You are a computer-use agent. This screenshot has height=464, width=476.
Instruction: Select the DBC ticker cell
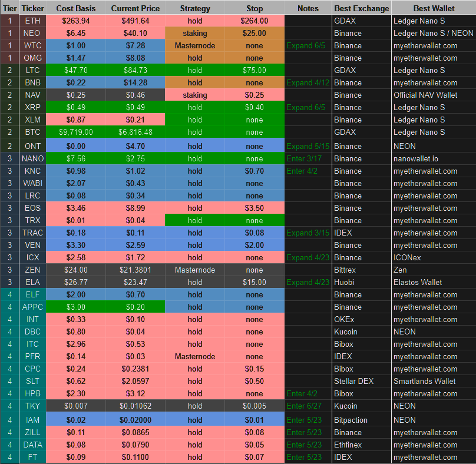coord(32,332)
